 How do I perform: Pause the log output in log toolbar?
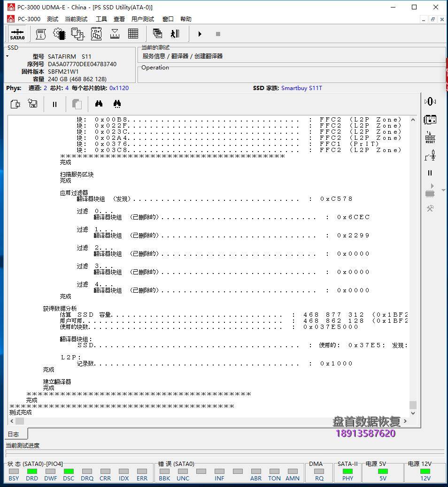54,104
